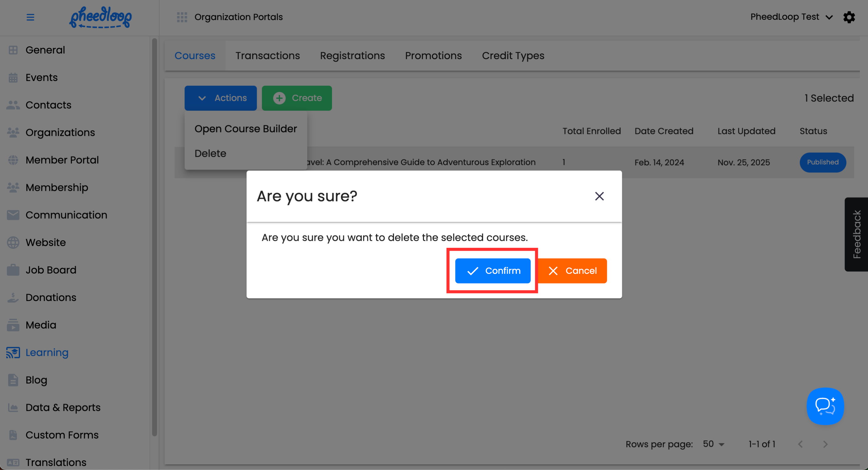Click the Communication envelope icon
Viewport: 868px width, 470px height.
[13, 215]
